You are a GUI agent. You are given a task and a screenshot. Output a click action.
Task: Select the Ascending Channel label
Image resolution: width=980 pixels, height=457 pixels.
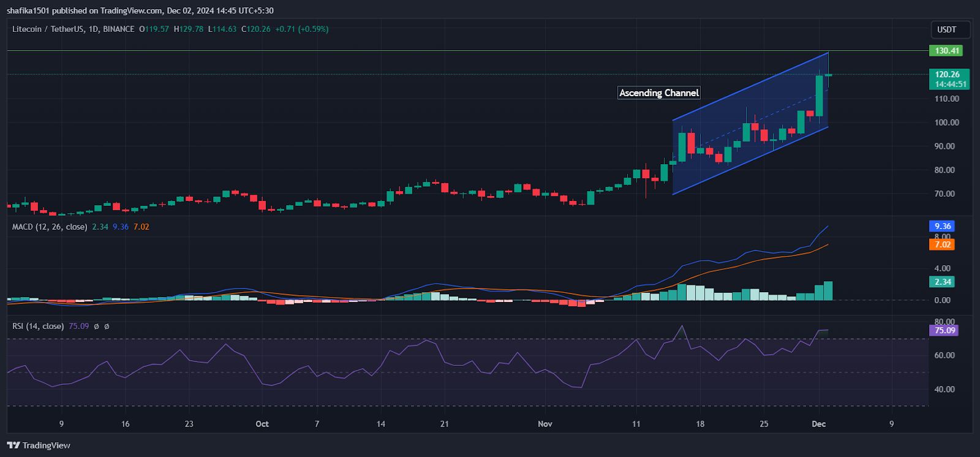[x=658, y=93]
